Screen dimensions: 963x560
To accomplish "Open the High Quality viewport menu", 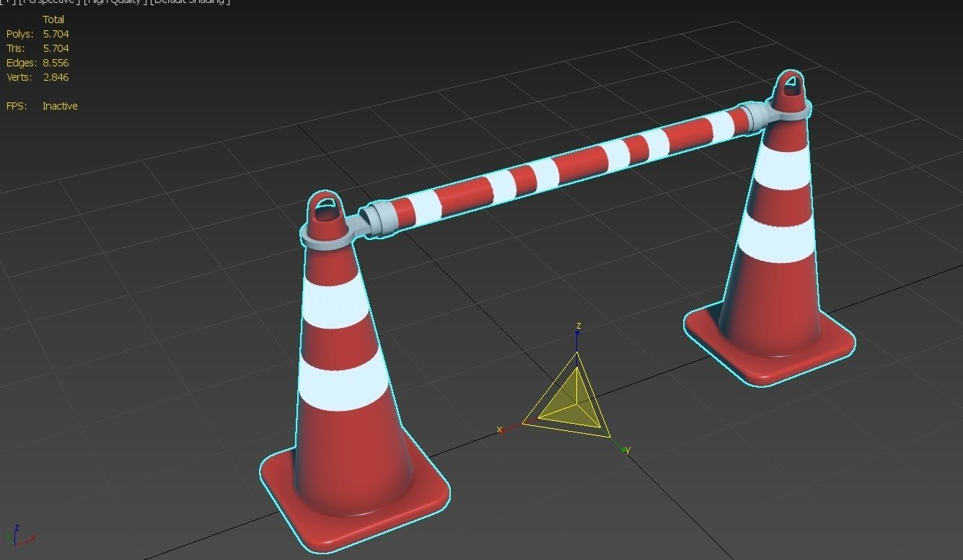I will click(115, 2).
